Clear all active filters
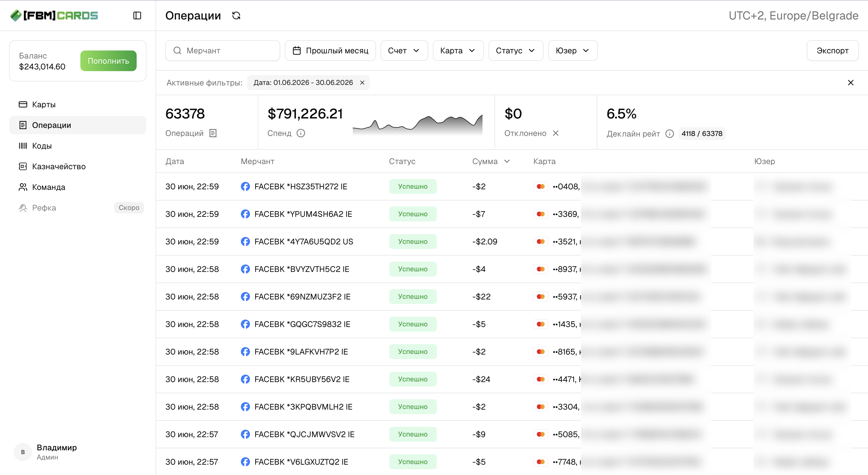 point(851,83)
